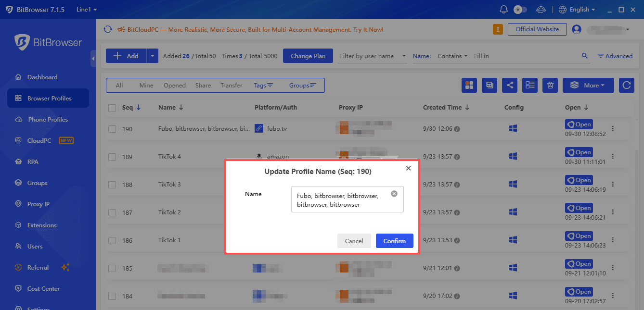Expand the Line1 dropdown in title bar

point(87,10)
